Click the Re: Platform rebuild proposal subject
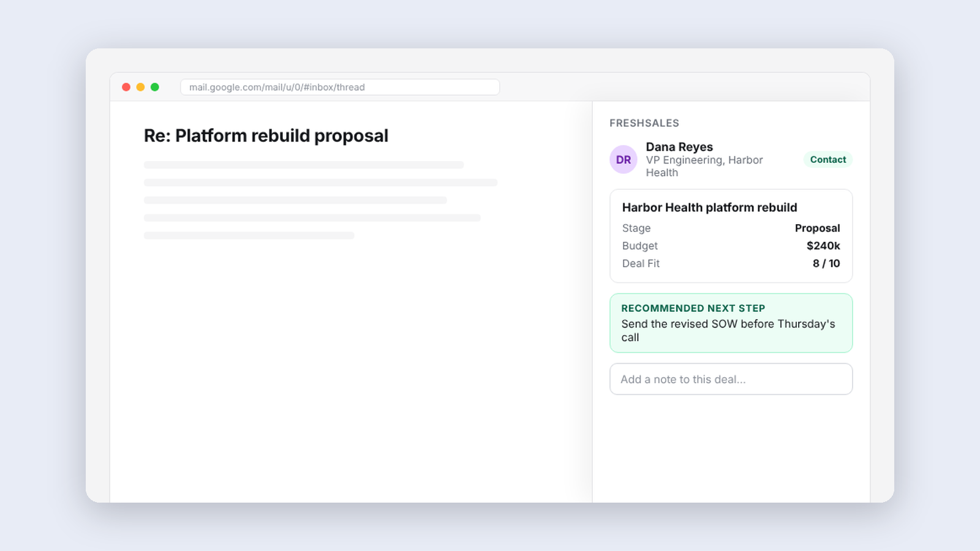The width and height of the screenshot is (980, 551). pyautogui.click(x=266, y=136)
